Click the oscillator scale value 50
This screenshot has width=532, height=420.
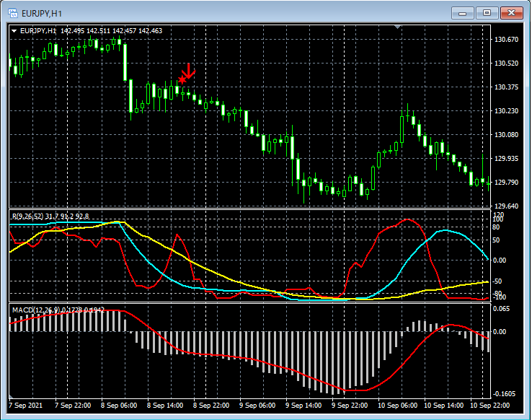point(496,240)
